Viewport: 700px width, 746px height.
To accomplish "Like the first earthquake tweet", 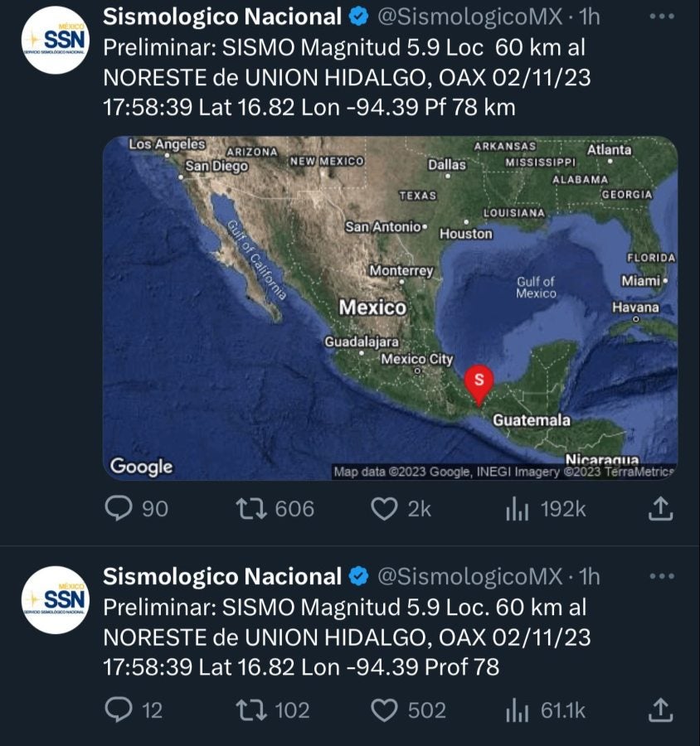I will 383,509.
